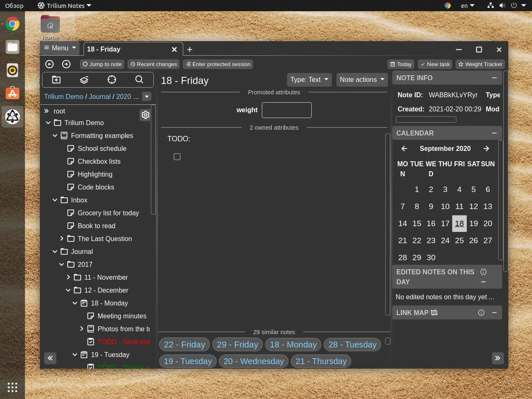Open the Type: Text dropdown
532x399 pixels.
point(309,79)
